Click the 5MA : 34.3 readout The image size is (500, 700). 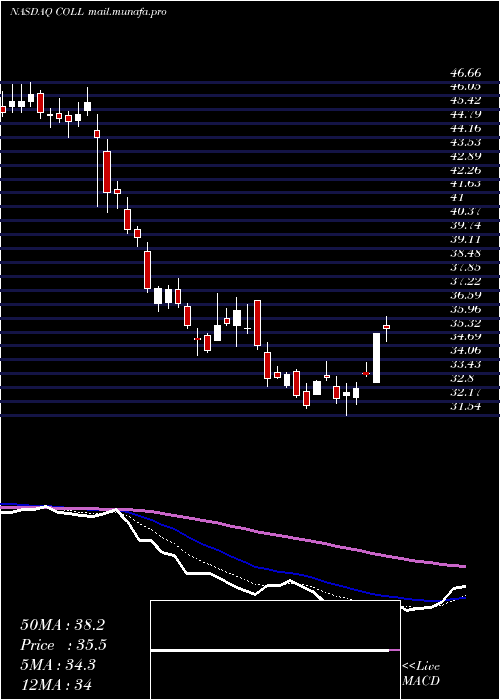click(58, 665)
